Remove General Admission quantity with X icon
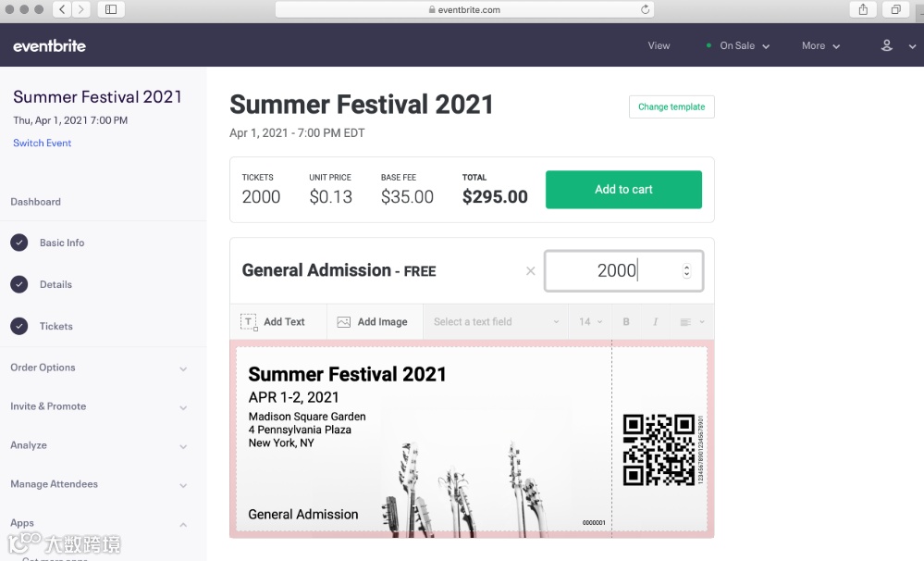Image resolution: width=924 pixels, height=561 pixels. tap(530, 271)
